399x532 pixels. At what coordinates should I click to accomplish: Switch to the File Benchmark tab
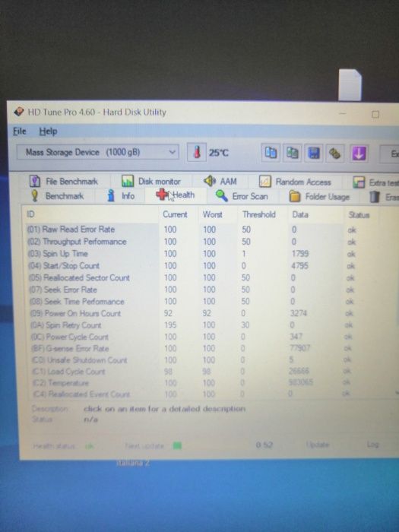[x=64, y=181]
